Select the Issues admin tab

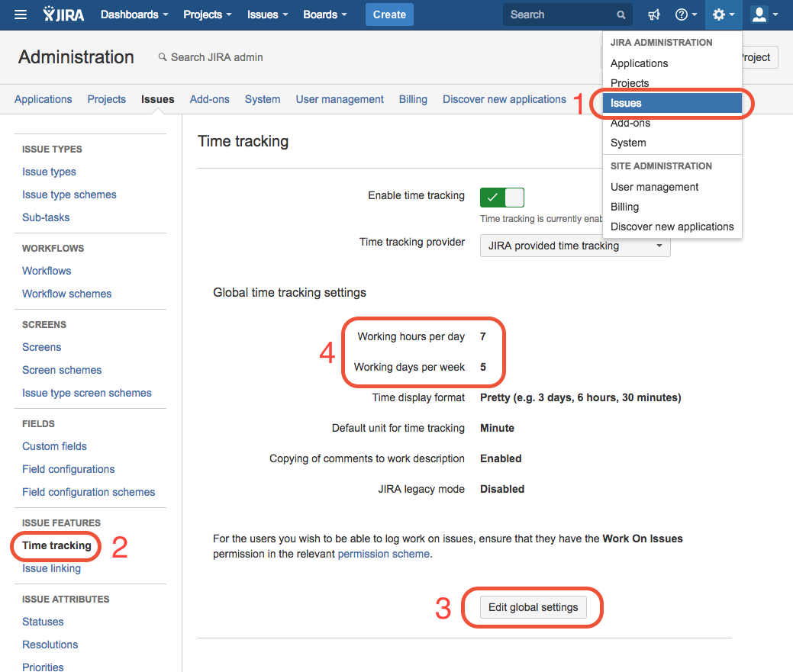[x=157, y=99]
